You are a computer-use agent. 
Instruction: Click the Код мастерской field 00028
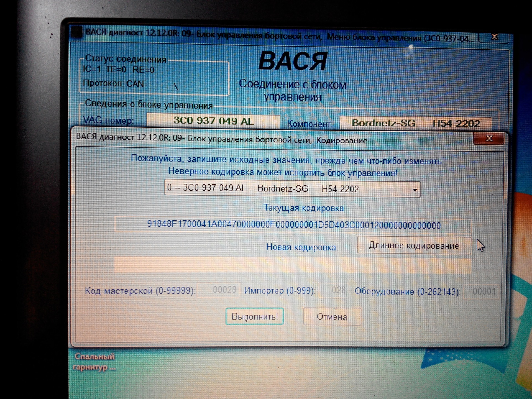[218, 290]
